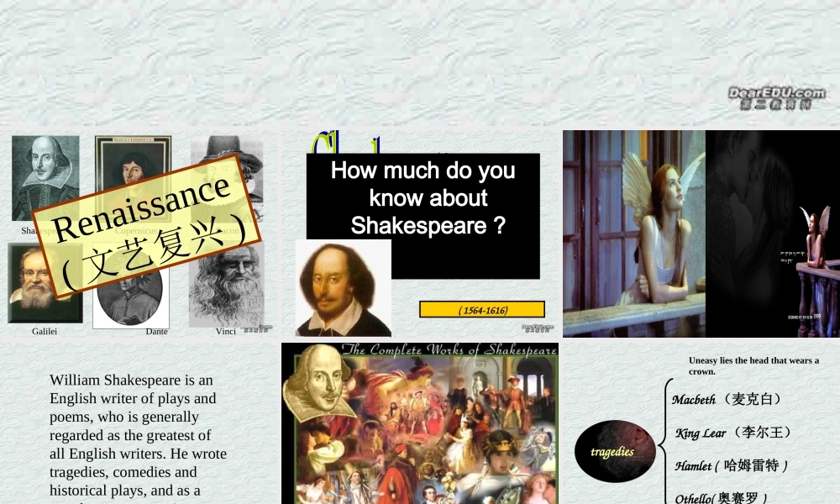Click the "Vinci" caption label
The width and height of the screenshot is (840, 504).
coord(225,331)
